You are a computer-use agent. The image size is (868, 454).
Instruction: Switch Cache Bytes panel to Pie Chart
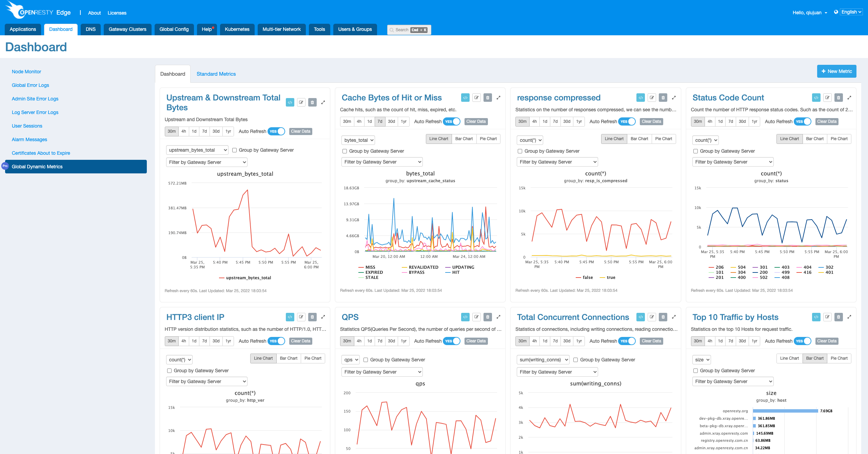(488, 139)
